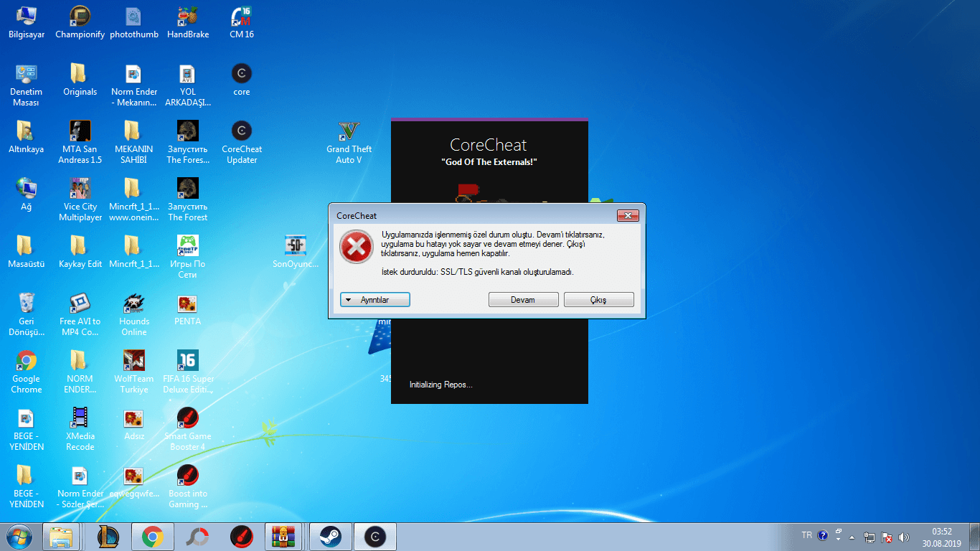Click the TR language indicator
Viewport: 980px width, 551px height.
pos(807,535)
